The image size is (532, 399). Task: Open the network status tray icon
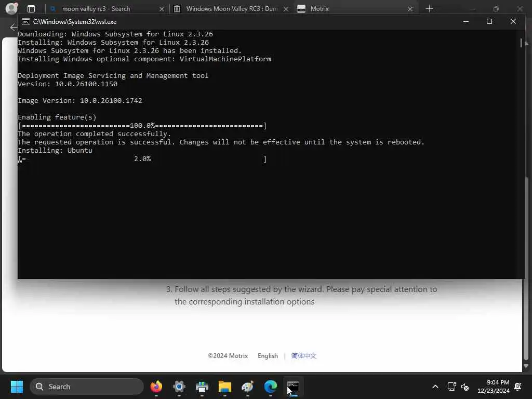tap(451, 387)
